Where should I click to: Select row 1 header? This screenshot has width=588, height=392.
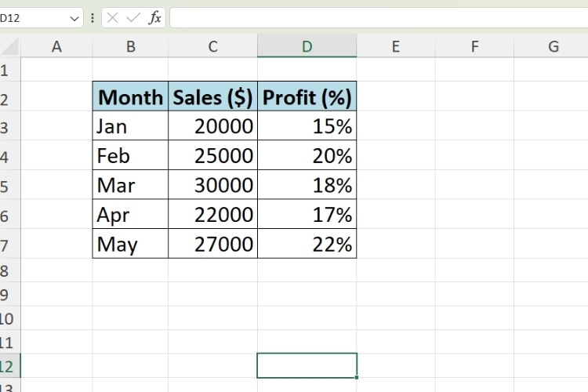point(10,70)
